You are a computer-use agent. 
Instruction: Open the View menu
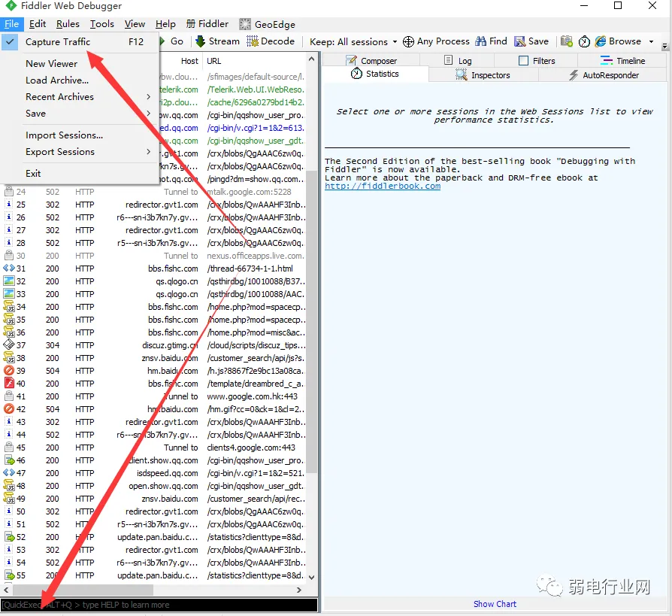(x=135, y=24)
